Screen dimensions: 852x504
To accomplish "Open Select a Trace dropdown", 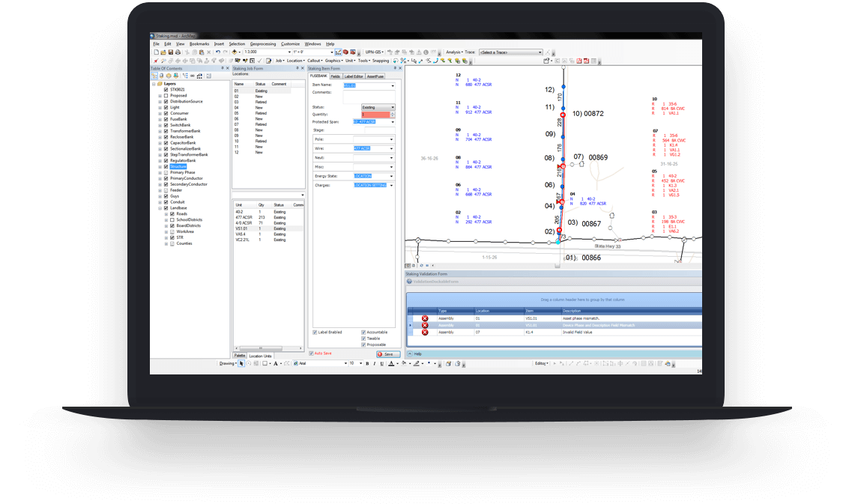I will click(540, 52).
